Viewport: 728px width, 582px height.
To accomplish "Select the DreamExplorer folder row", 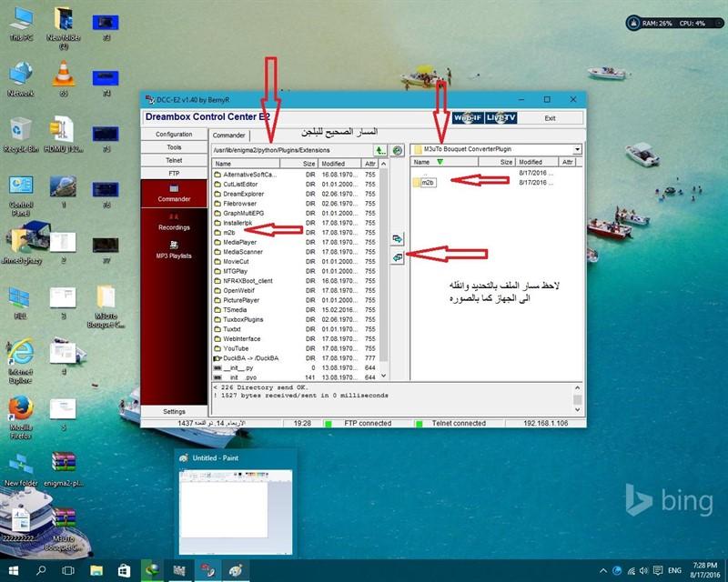I will click(295, 194).
